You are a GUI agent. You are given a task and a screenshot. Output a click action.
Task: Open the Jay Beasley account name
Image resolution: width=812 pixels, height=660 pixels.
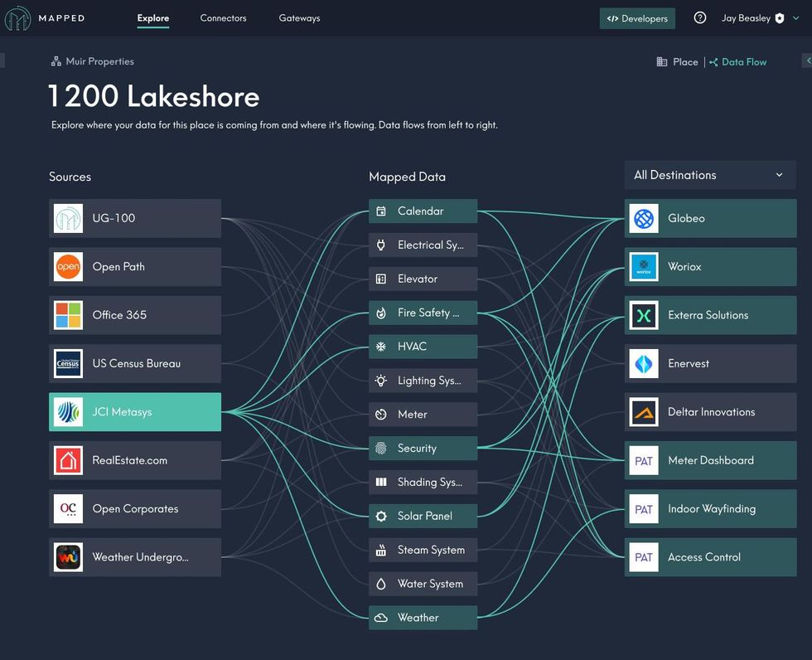(x=747, y=18)
